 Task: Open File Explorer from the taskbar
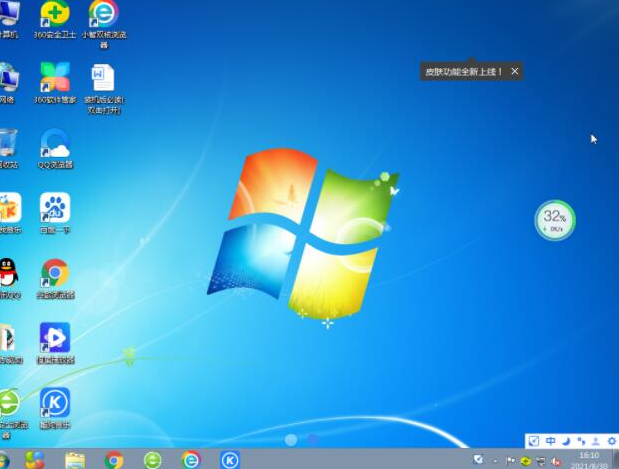tap(75, 460)
